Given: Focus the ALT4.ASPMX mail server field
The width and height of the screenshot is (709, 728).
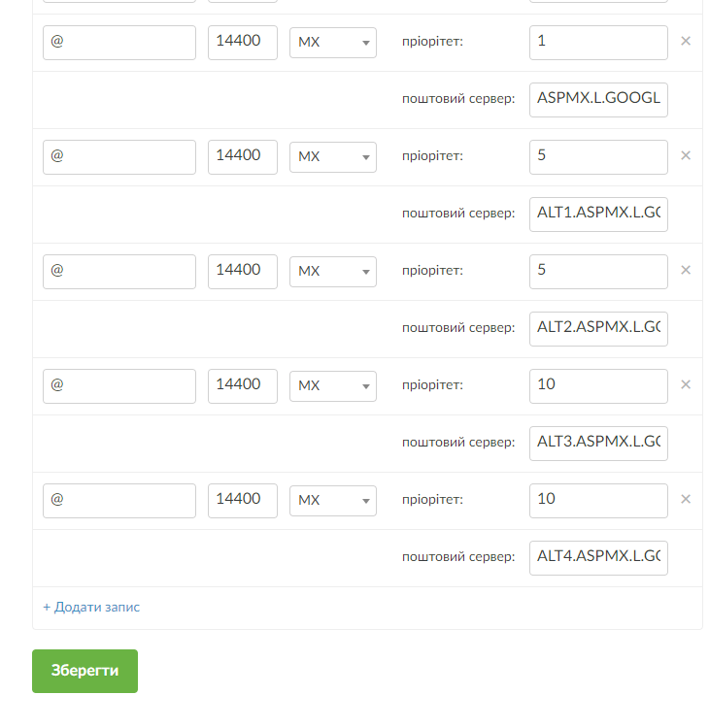Looking at the screenshot, I should tap(598, 557).
